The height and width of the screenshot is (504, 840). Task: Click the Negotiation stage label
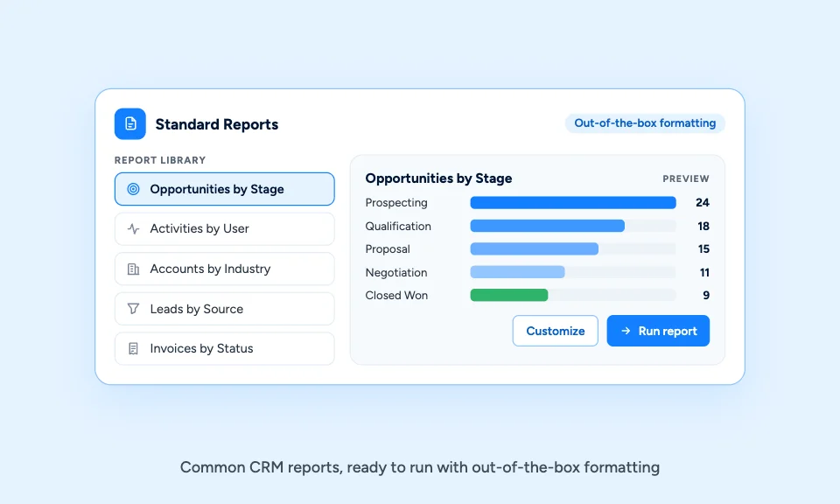pos(396,273)
